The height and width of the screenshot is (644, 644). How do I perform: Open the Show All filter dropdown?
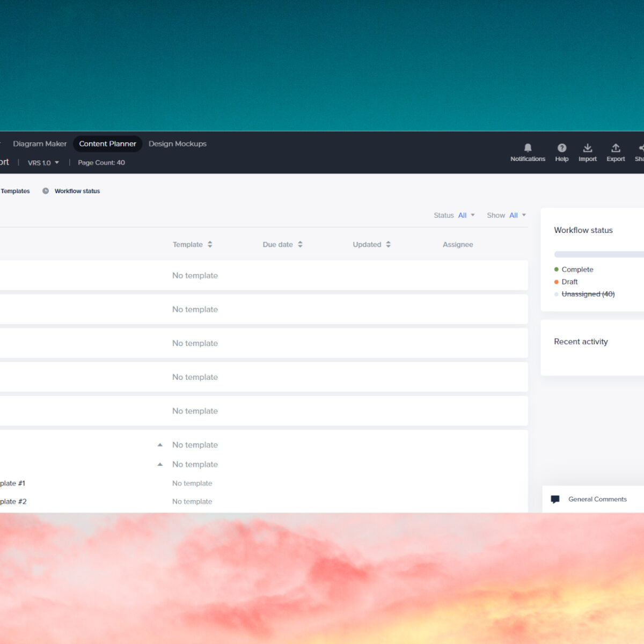pyautogui.click(x=507, y=215)
